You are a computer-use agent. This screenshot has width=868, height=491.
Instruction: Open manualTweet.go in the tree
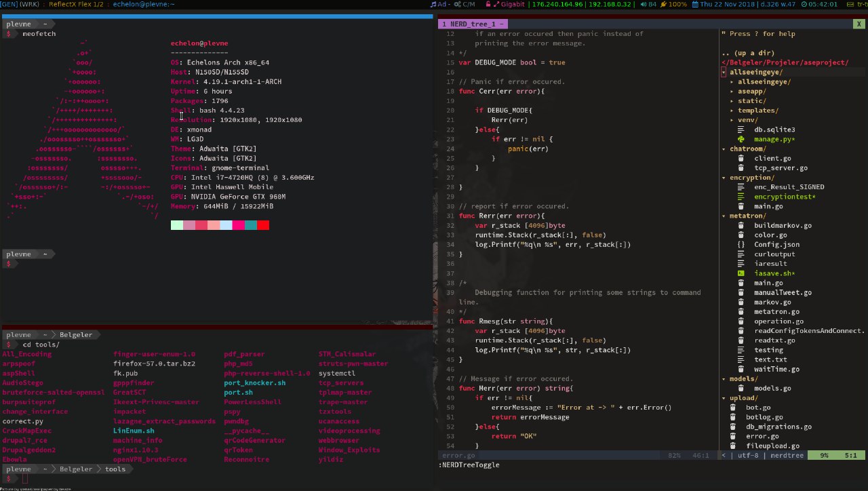[x=783, y=292]
